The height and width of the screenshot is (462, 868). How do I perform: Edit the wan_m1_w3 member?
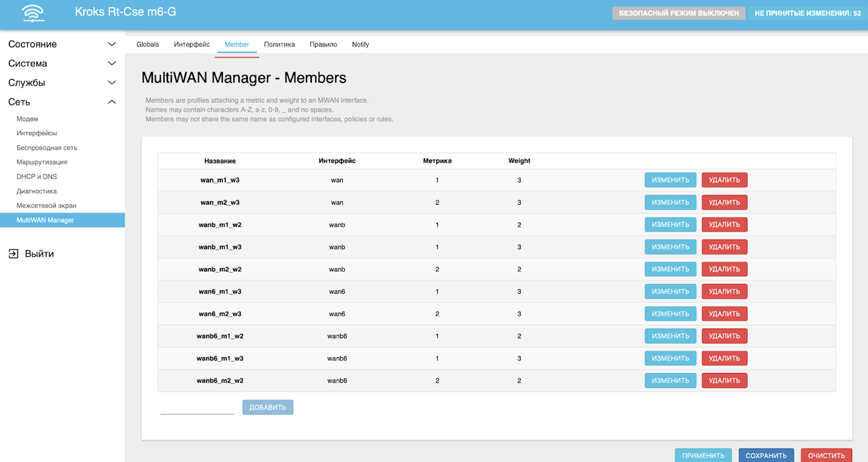[670, 180]
